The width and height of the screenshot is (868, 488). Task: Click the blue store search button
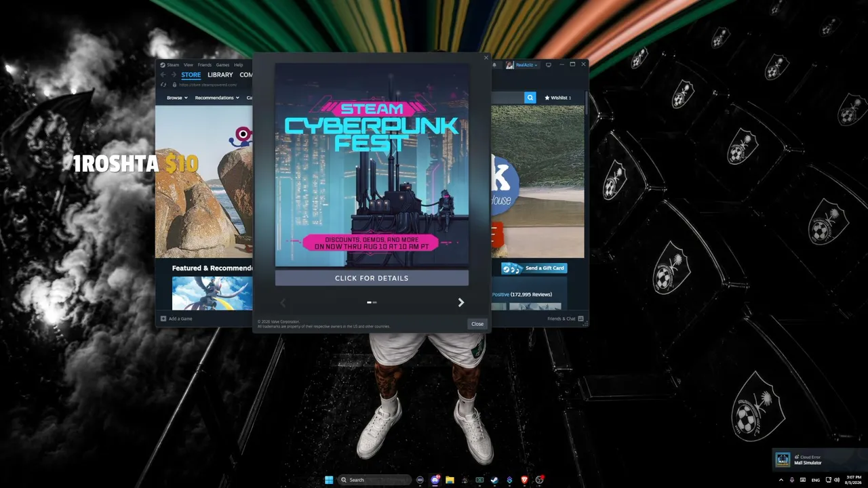[x=530, y=98]
